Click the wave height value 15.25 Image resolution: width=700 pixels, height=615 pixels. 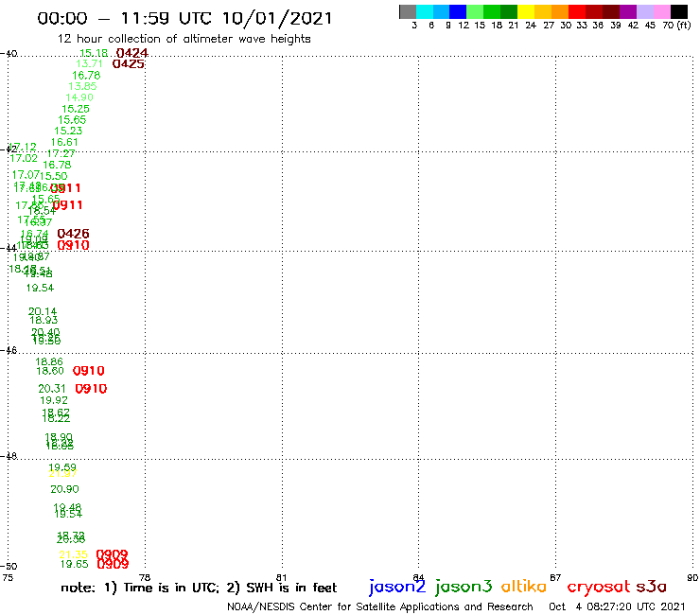click(x=76, y=109)
